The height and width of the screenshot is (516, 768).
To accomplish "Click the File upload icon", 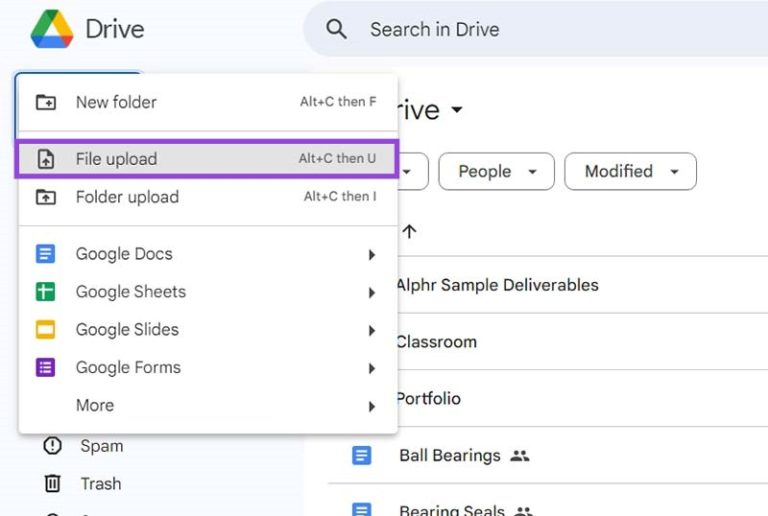I will [x=46, y=159].
